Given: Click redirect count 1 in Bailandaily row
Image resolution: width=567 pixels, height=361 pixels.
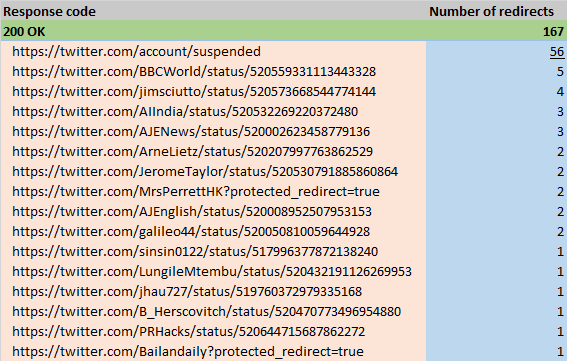Looking at the screenshot, I should 560,351.
